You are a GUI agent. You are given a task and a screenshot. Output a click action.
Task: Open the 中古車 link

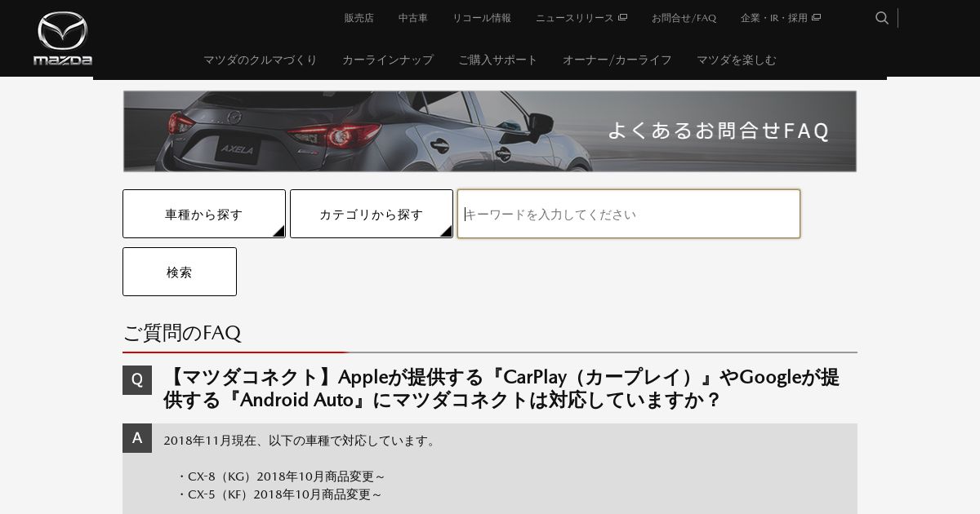[413, 18]
